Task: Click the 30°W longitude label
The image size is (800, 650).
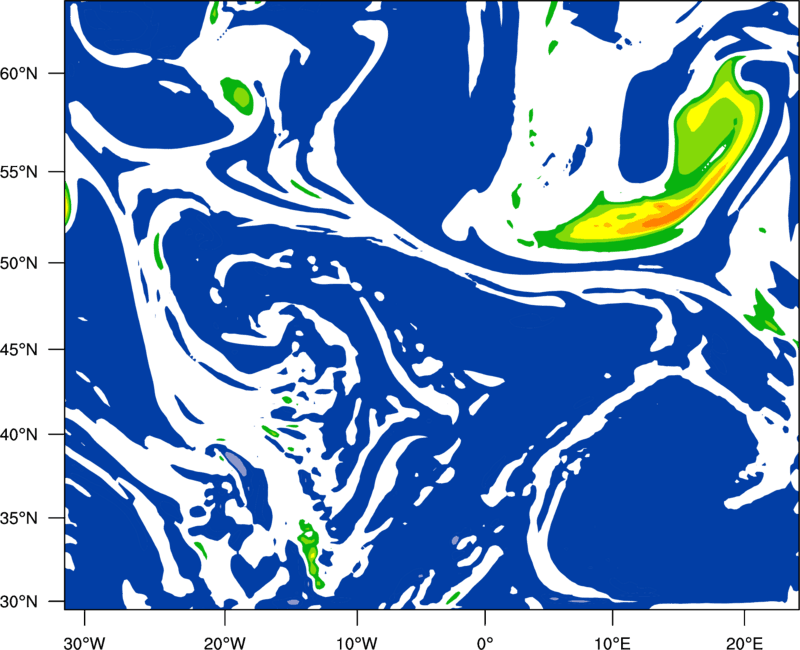Action: pyautogui.click(x=84, y=643)
